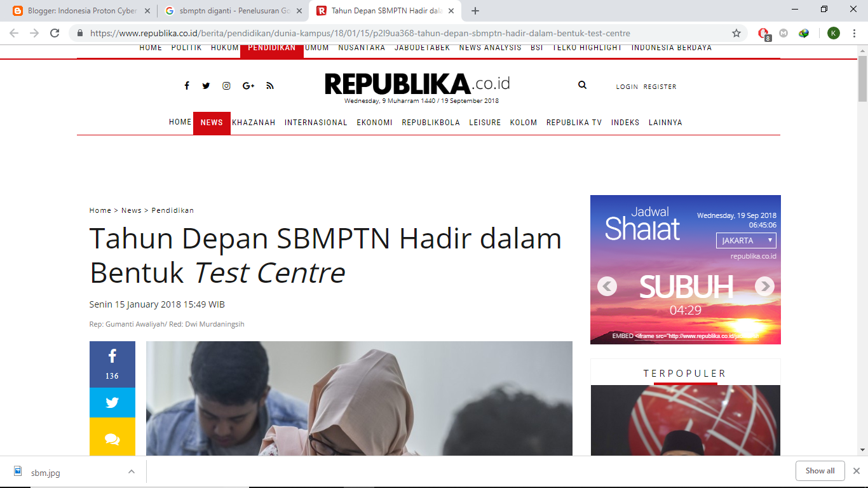Open Republika's Facebook page icon in header
Screen dimensions: 868x488
click(x=187, y=86)
